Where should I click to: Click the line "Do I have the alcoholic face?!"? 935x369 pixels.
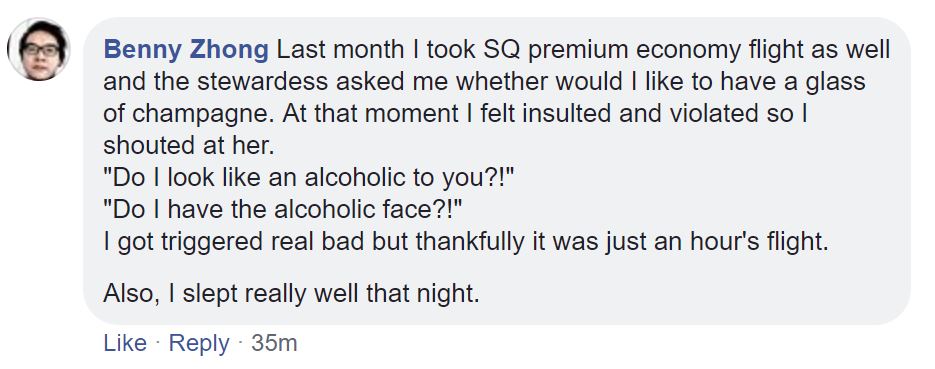pos(283,210)
